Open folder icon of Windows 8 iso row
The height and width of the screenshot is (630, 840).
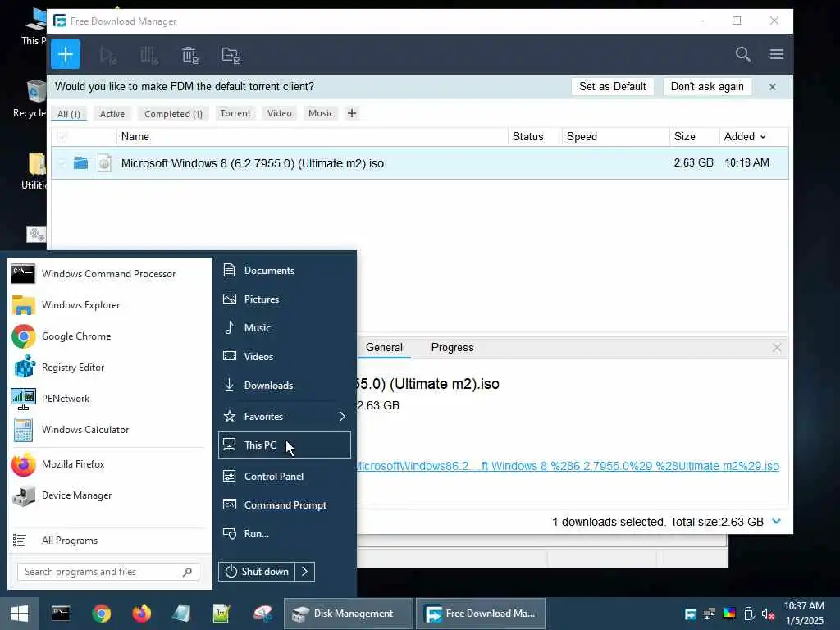[x=81, y=162]
